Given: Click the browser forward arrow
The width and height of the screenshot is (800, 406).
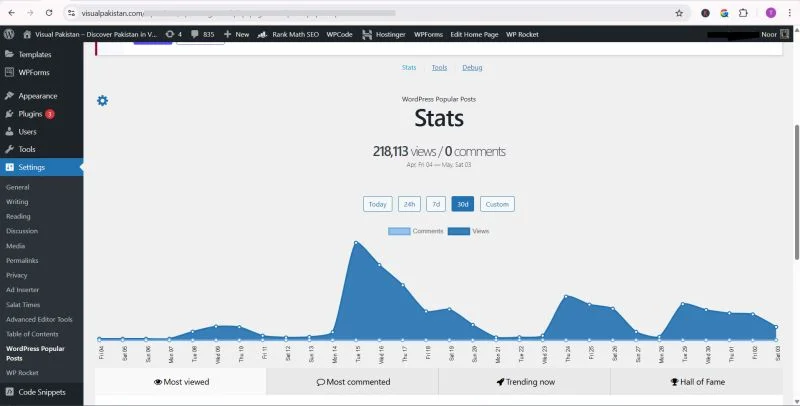Looking at the screenshot, I should tap(30, 13).
